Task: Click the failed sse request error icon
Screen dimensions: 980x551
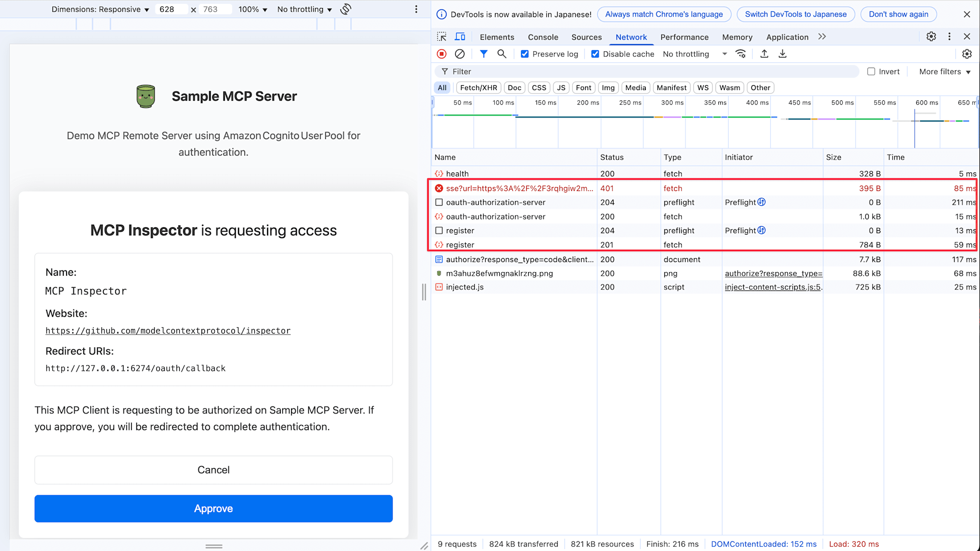Action: [x=439, y=188]
